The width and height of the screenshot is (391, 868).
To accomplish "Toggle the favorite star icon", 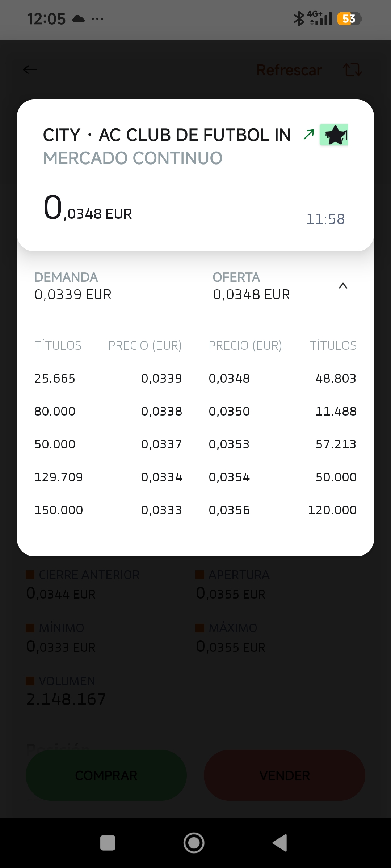I will coord(334,135).
